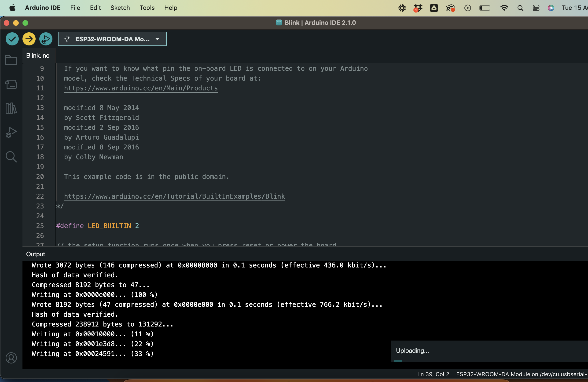
Task: Open the Edit menu
Action: [x=95, y=8]
